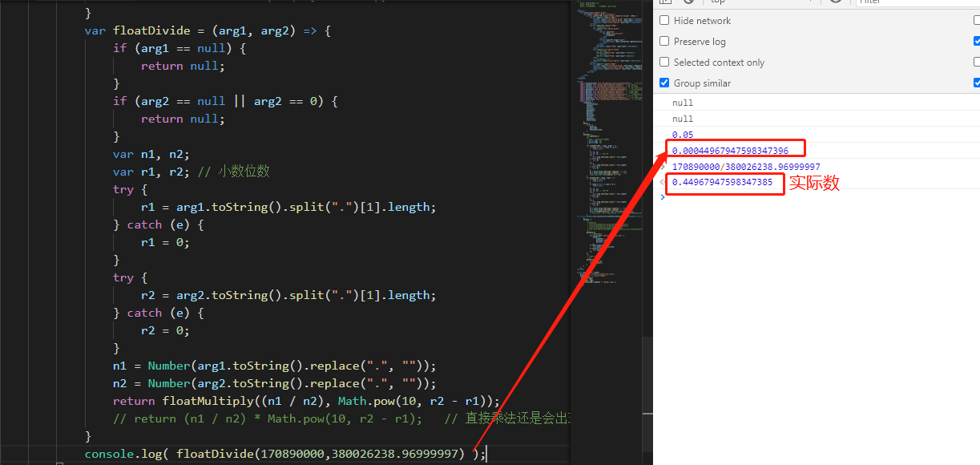Viewport: 980px width, 465px height.
Task: Click the if (arg1 == null) line
Action: tap(179, 48)
